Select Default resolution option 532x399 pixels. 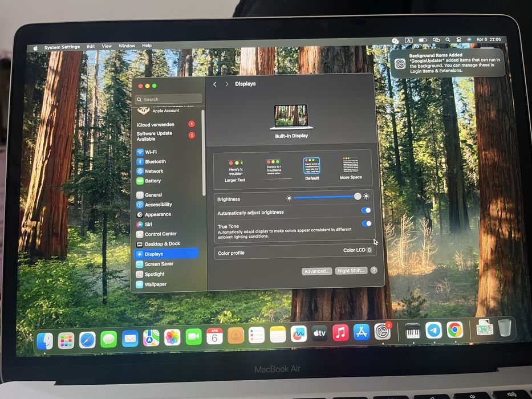click(x=312, y=169)
